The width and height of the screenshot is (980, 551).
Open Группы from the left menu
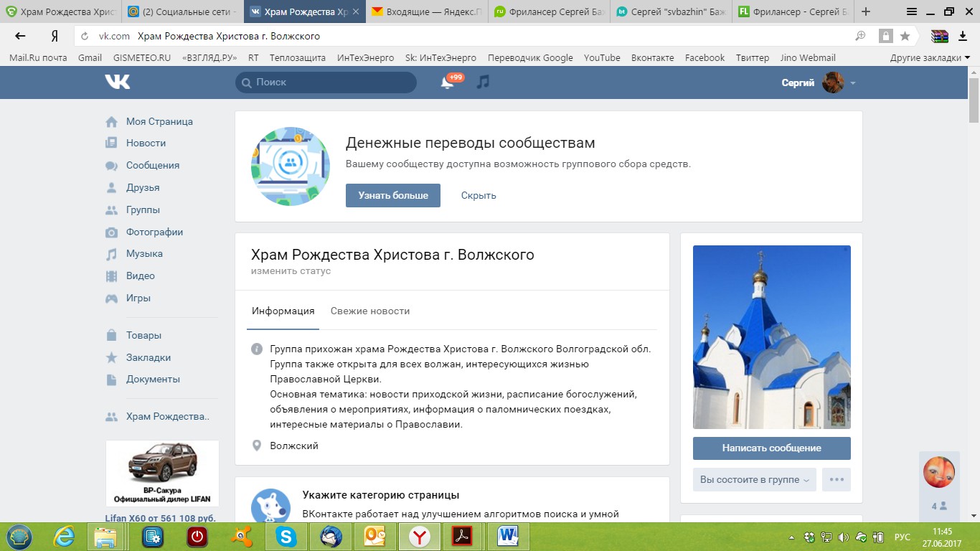pyautogui.click(x=143, y=209)
